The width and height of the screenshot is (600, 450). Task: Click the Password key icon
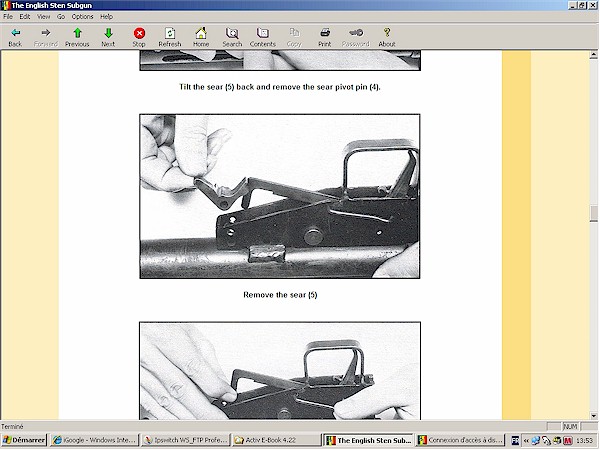[x=355, y=37]
